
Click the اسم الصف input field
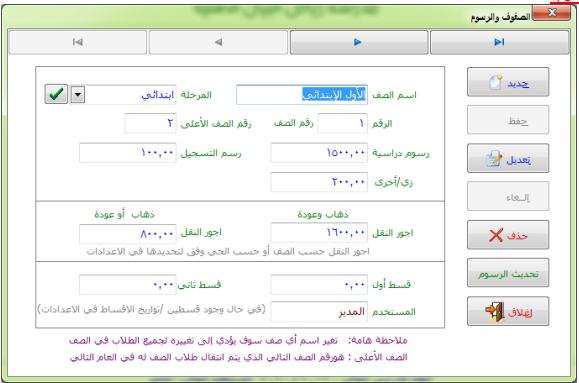click(302, 95)
